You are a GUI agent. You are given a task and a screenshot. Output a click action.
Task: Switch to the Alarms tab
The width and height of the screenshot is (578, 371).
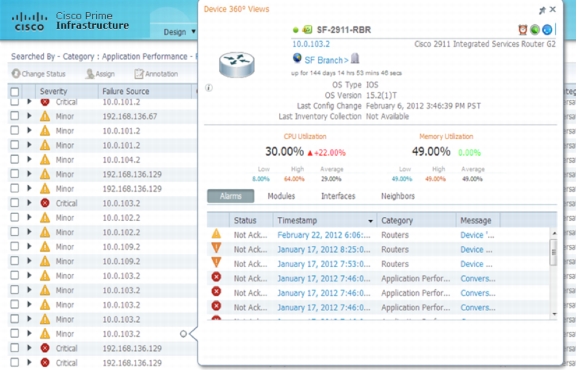coord(230,196)
